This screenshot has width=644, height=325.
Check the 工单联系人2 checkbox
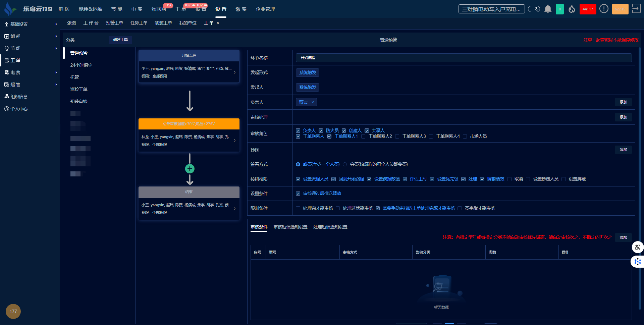(x=363, y=137)
